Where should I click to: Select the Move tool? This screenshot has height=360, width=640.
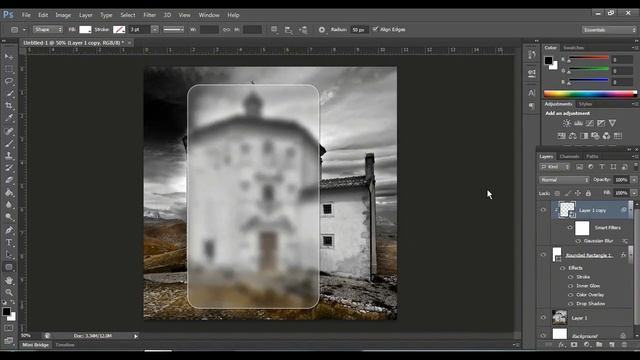9,56
